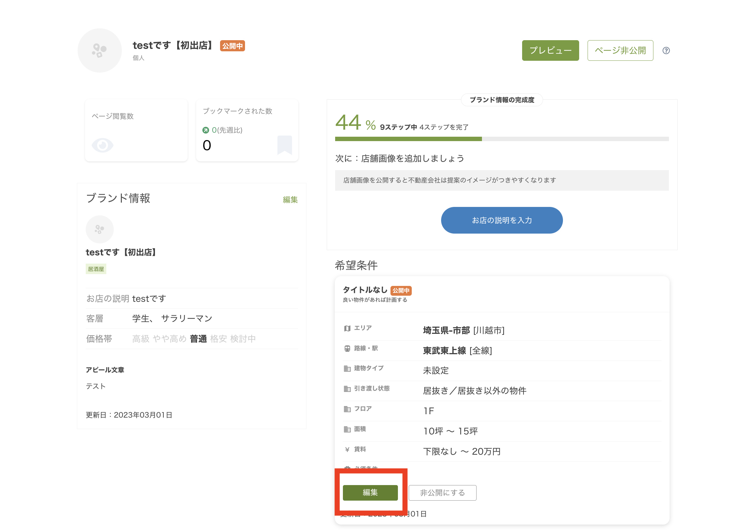Click green 編集 button in 希望条件 card
This screenshot has width=756, height=532.
click(x=370, y=493)
